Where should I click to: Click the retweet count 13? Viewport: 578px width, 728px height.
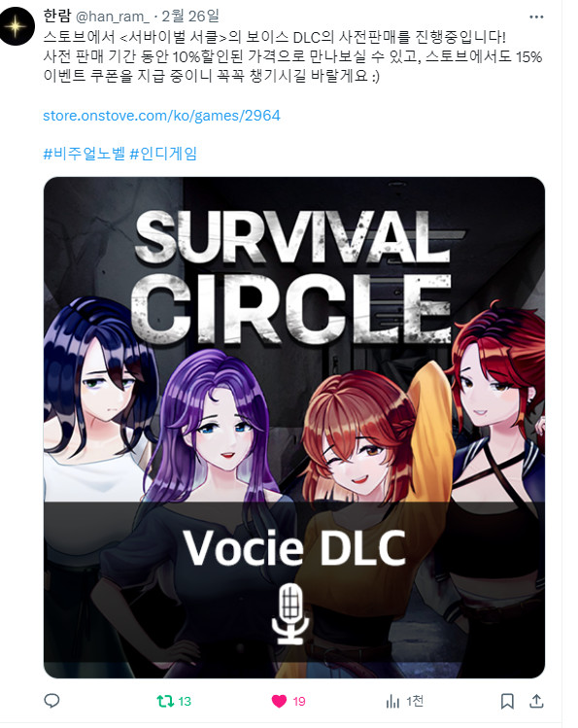coord(185,701)
